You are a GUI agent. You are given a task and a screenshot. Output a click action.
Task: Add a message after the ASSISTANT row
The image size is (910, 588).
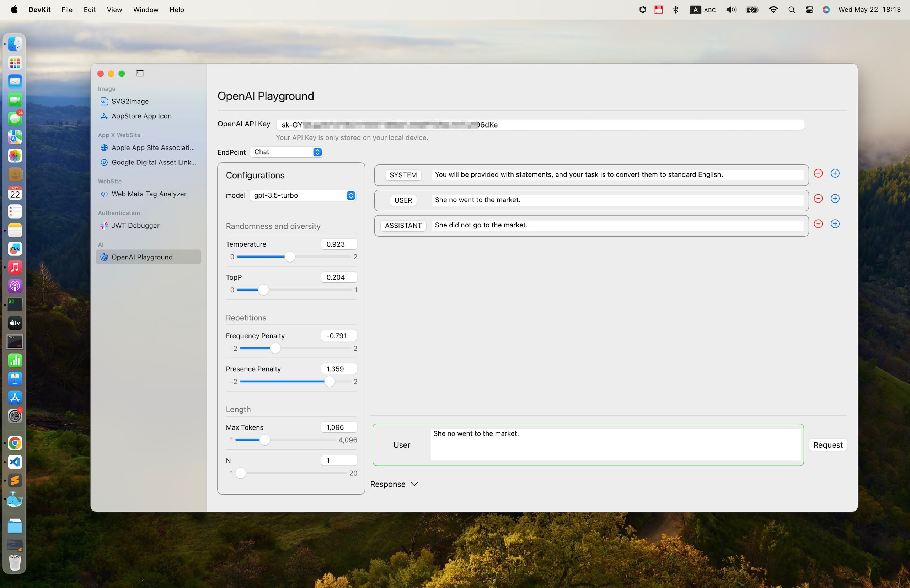[x=835, y=224]
